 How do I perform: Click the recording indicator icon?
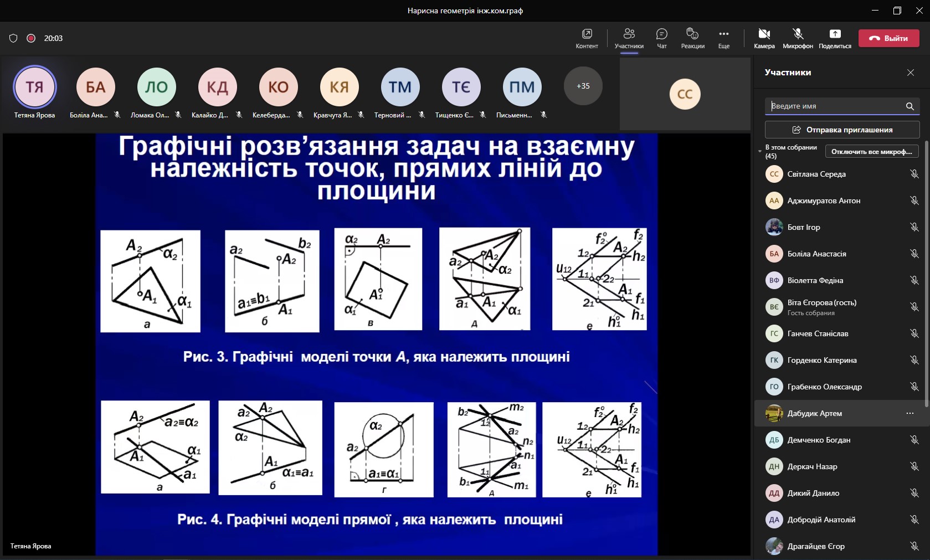pyautogui.click(x=31, y=38)
